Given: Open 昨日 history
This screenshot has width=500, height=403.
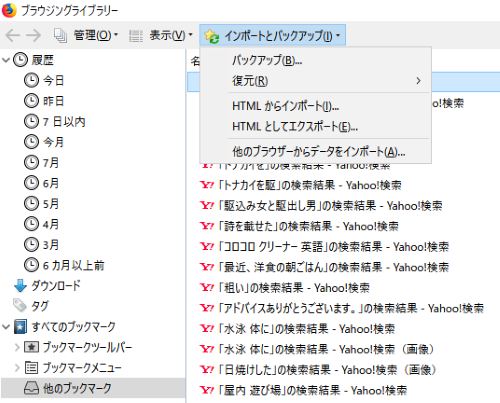Looking at the screenshot, I should (x=53, y=101).
